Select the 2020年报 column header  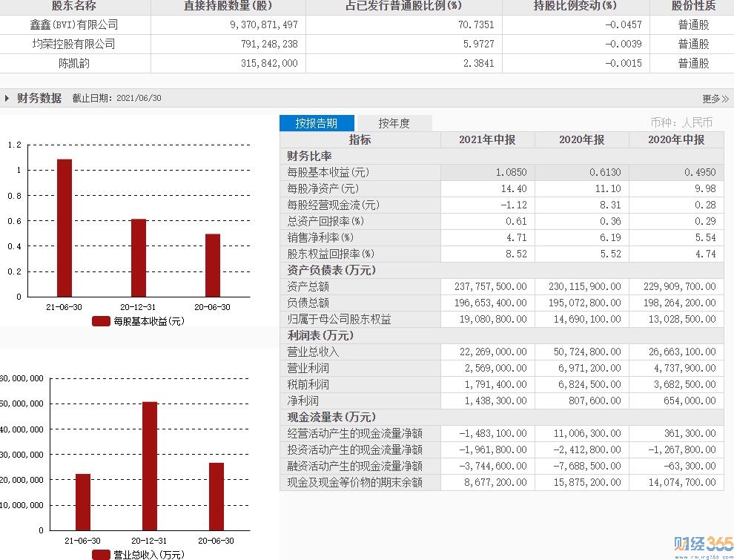click(x=581, y=139)
